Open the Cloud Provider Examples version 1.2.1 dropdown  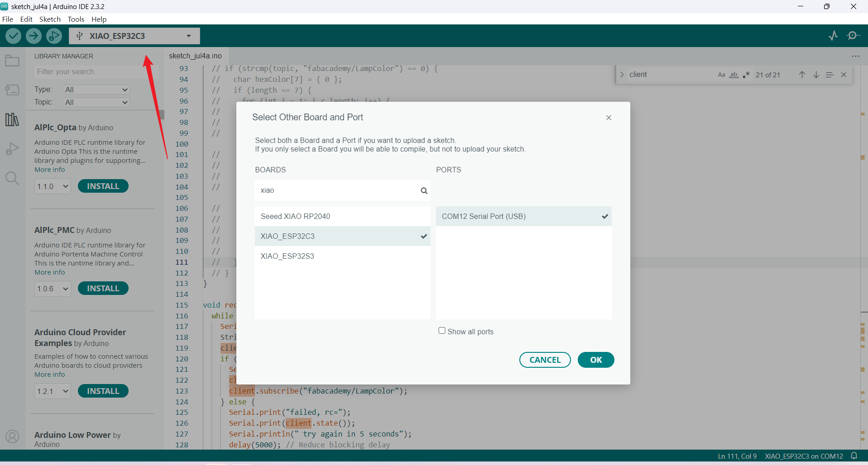click(x=53, y=391)
